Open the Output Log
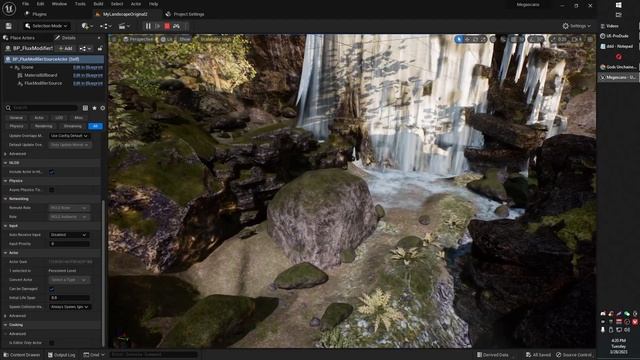This screenshot has height=360, width=640. click(x=62, y=355)
